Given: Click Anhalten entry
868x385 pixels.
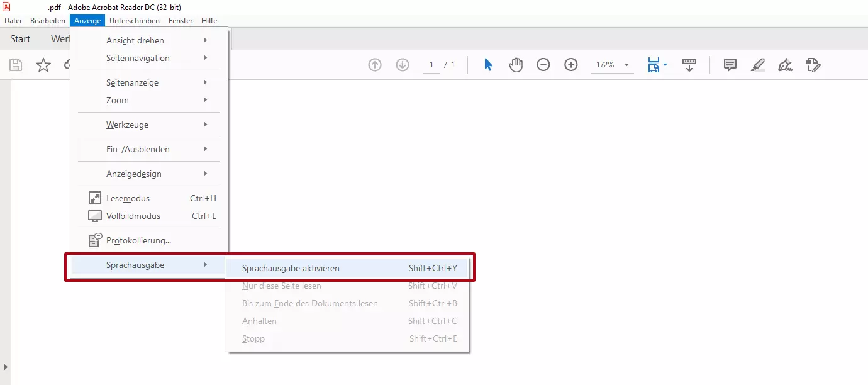Looking at the screenshot, I should 347,321.
